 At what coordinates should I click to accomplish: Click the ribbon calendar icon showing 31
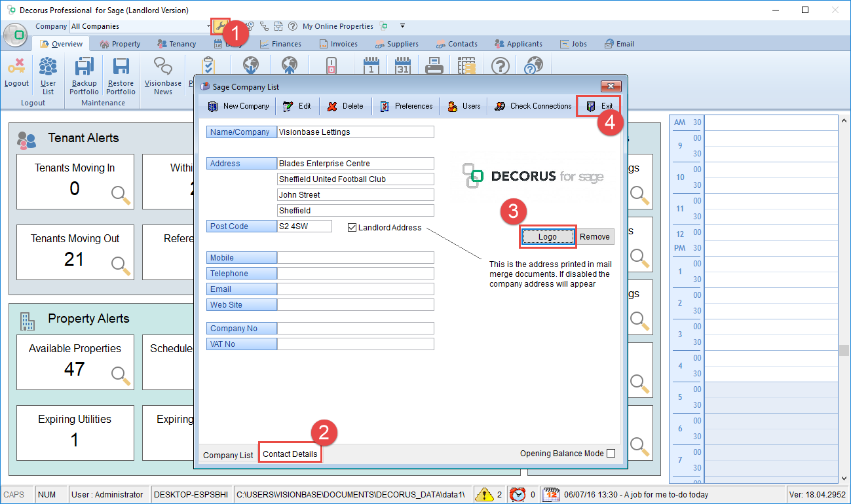click(x=402, y=66)
